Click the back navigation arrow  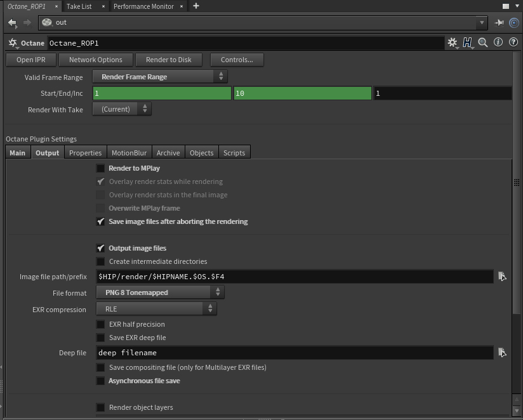pos(12,22)
